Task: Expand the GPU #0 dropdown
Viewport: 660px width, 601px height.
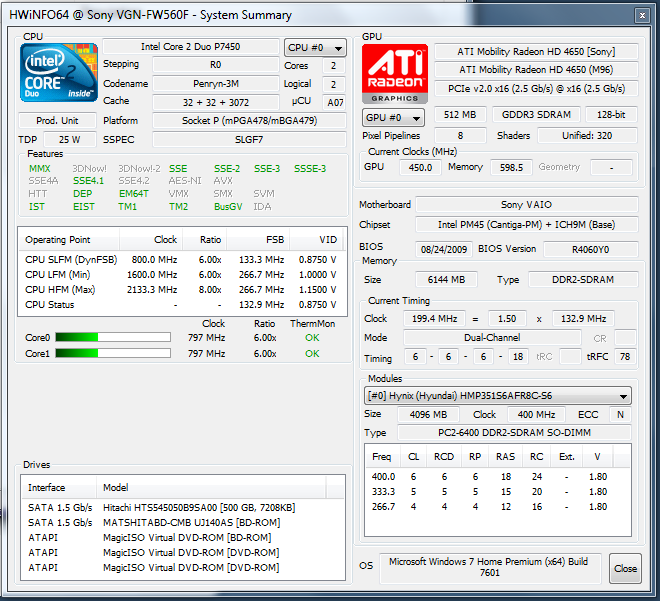Action: [394, 117]
